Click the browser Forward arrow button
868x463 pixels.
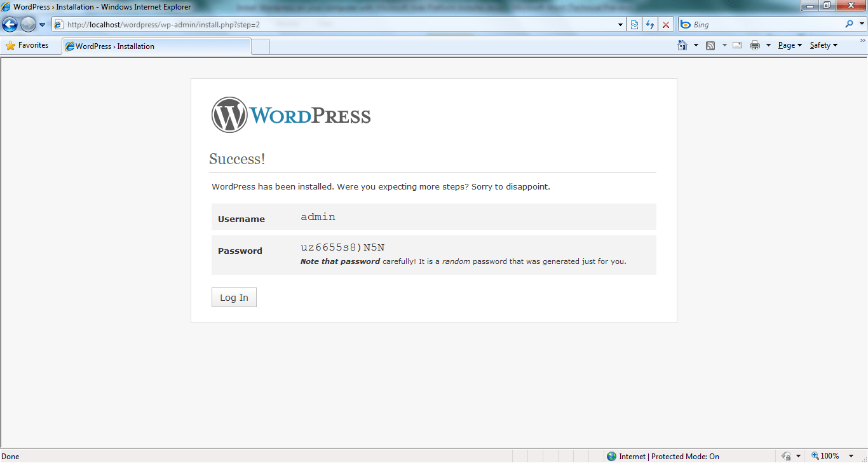28,25
